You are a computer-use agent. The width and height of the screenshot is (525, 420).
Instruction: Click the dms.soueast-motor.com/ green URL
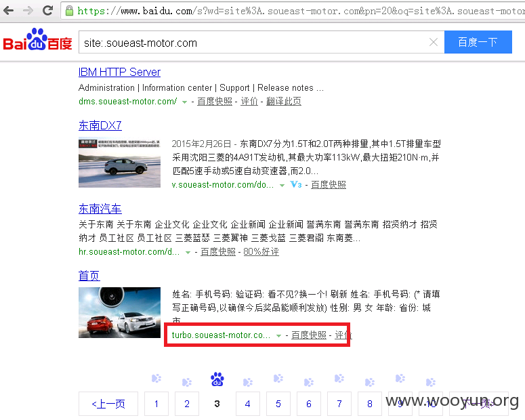click(127, 101)
